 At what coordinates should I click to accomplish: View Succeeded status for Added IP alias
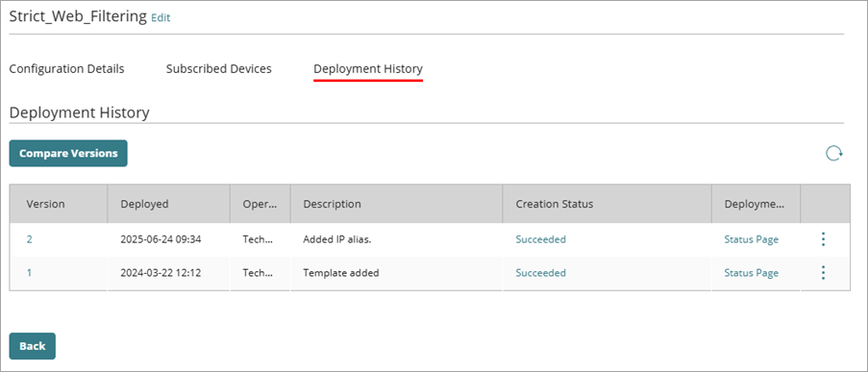tap(541, 239)
